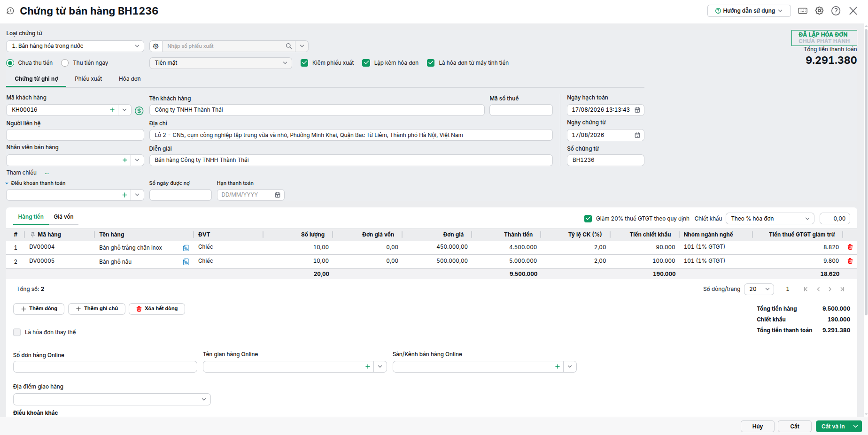
Task: Toggle Giảm 20% thuế GTGT checkbox
Action: coord(588,219)
